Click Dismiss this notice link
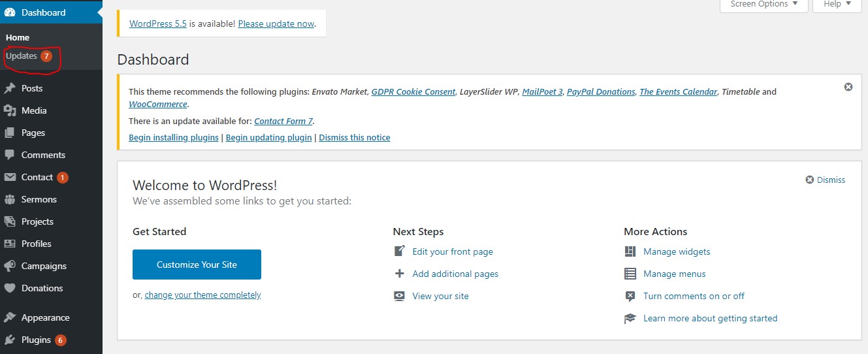Image resolution: width=868 pixels, height=354 pixels. pos(355,138)
